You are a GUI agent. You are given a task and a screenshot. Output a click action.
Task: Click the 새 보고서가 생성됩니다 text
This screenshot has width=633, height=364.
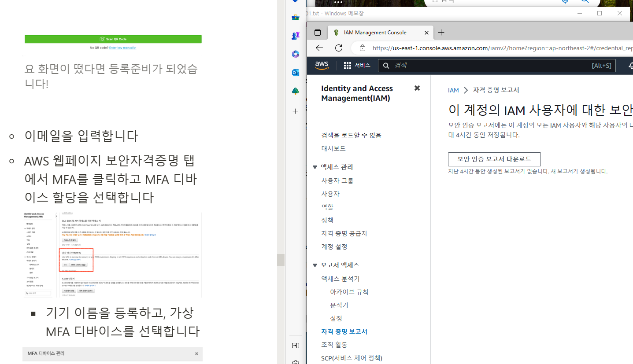coord(579,171)
